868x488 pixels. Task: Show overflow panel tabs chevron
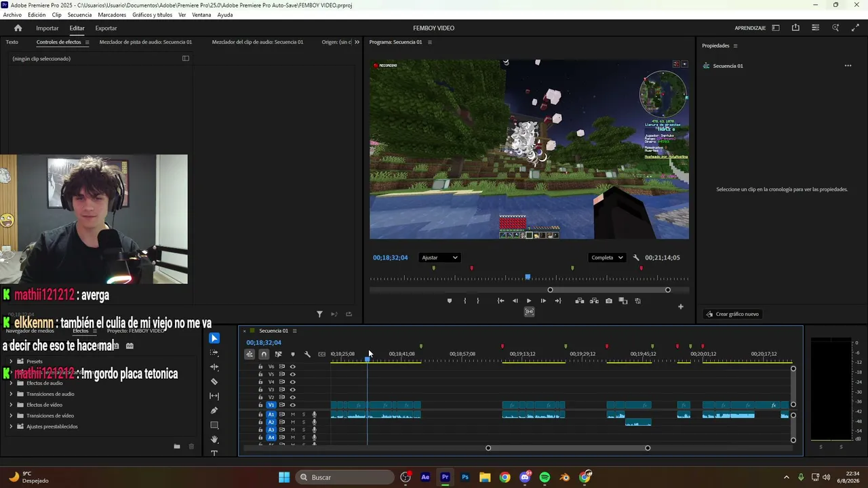(x=357, y=42)
